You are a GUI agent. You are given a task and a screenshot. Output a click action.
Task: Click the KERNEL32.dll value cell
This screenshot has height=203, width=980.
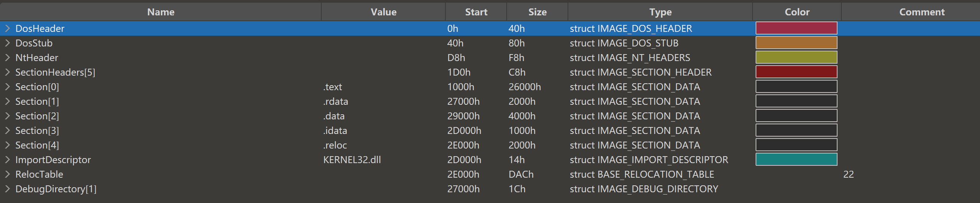tap(352, 160)
